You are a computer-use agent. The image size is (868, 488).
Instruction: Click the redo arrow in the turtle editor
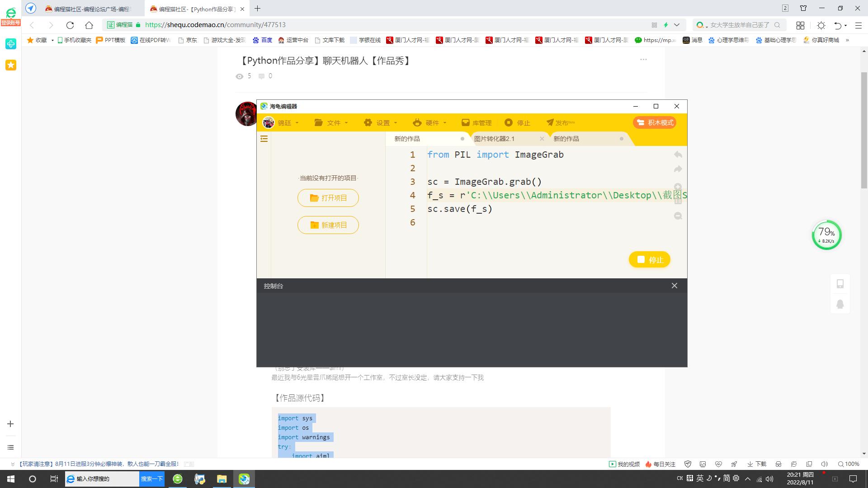pos(678,169)
